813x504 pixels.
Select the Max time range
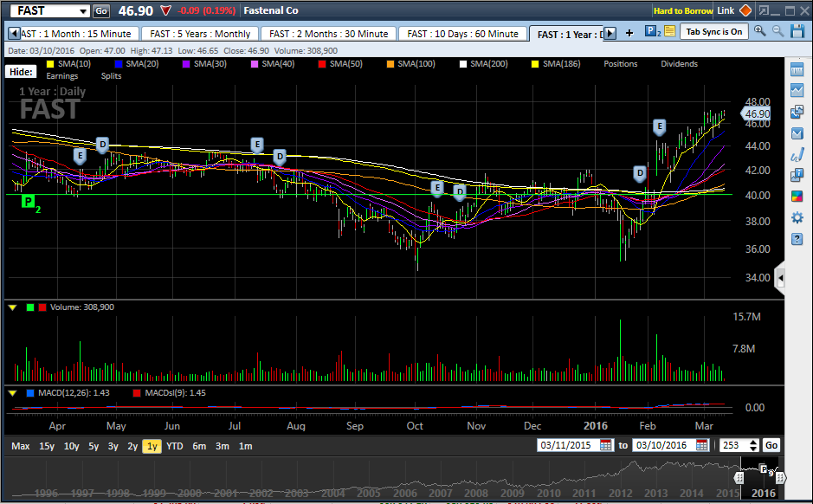(x=21, y=446)
